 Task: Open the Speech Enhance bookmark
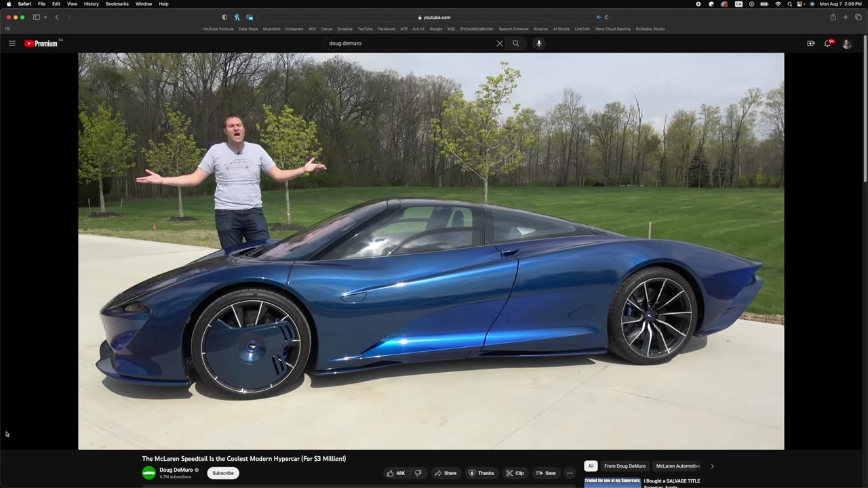pyautogui.click(x=514, y=29)
